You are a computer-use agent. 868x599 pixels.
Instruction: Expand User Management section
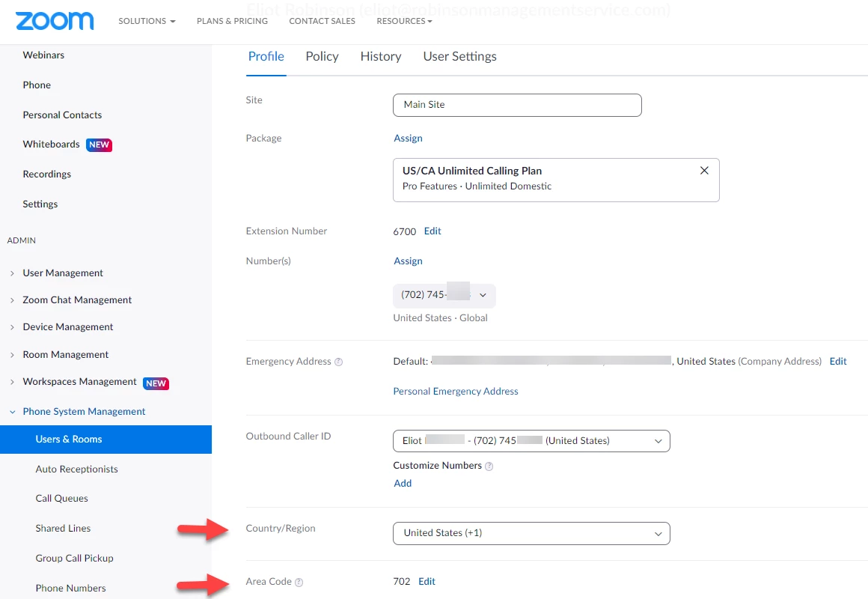12,273
